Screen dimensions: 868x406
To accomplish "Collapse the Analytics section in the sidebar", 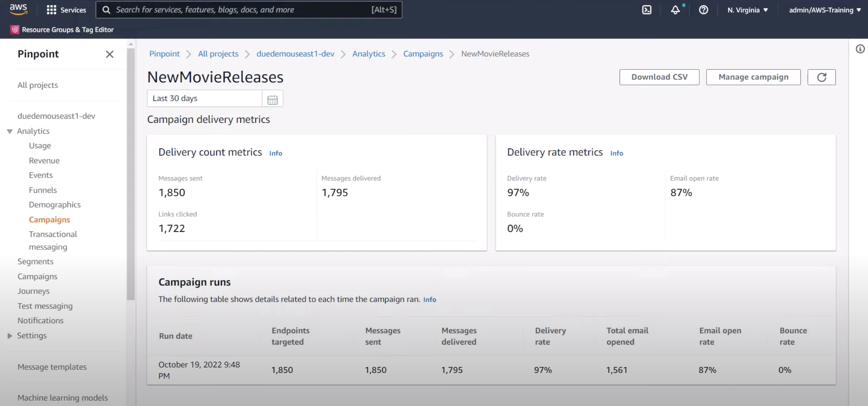I will coord(9,131).
